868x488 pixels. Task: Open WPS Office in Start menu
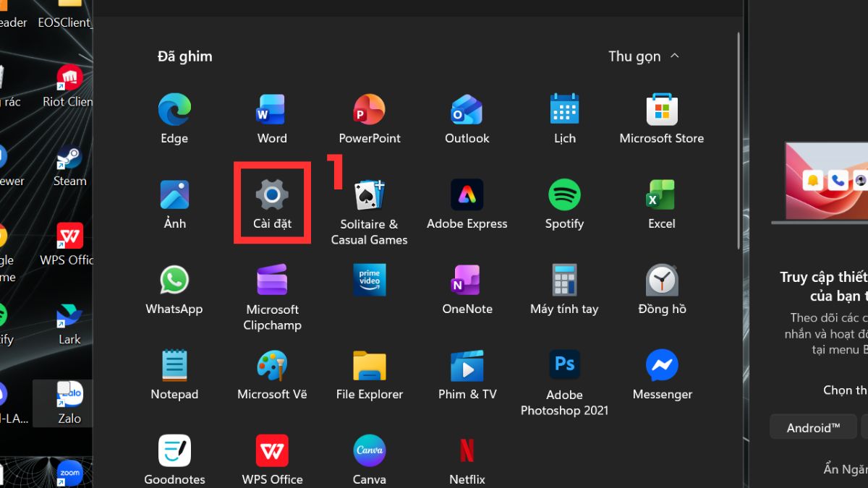(272, 461)
